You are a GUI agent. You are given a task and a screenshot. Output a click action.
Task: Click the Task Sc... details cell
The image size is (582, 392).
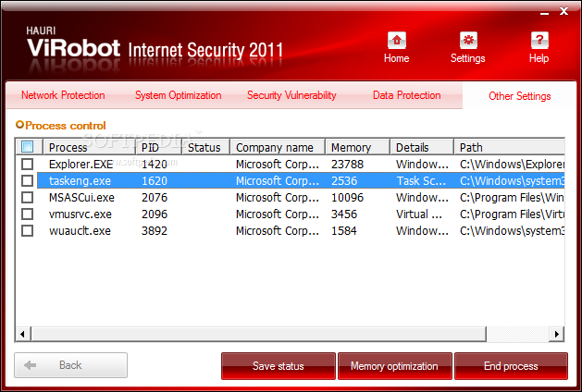coord(421,180)
